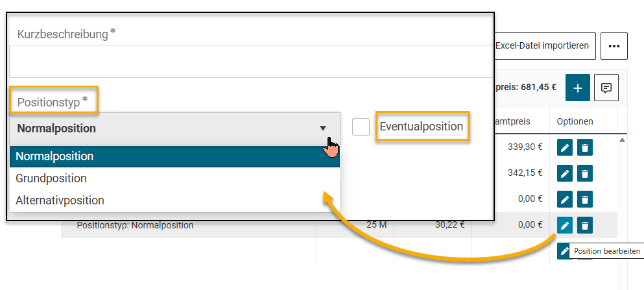Delete the position priced 342,15 €
644x290 pixels.
pos(585,174)
